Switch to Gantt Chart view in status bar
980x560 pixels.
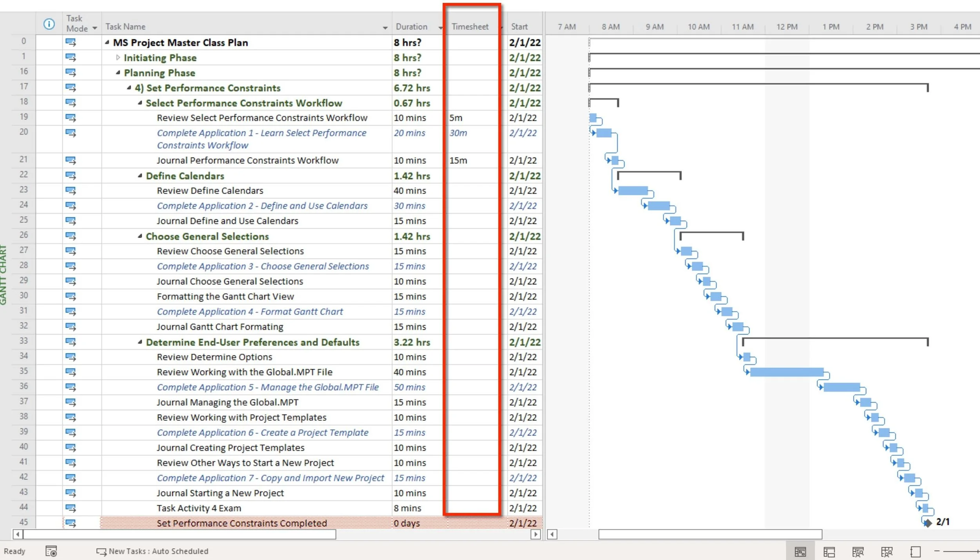click(x=800, y=552)
